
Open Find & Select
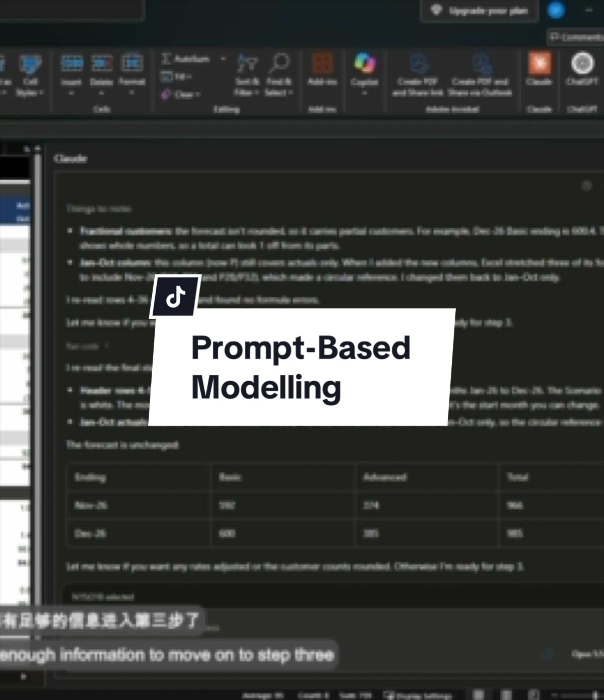pos(278,75)
